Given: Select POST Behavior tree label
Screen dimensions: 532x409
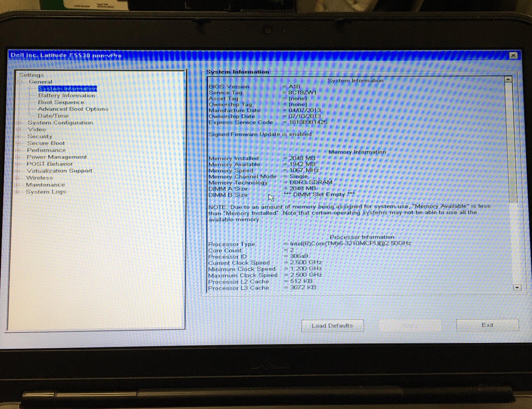Looking at the screenshot, I should pyautogui.click(x=50, y=164).
